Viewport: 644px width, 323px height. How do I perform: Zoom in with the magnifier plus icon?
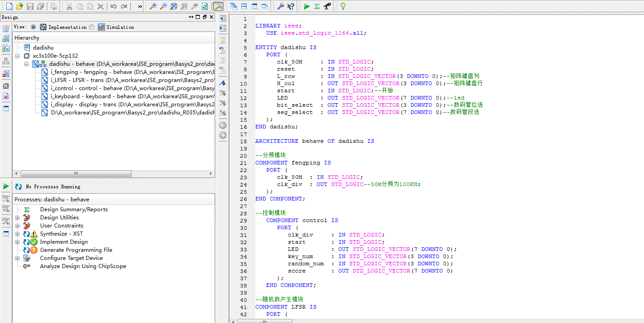(153, 6)
